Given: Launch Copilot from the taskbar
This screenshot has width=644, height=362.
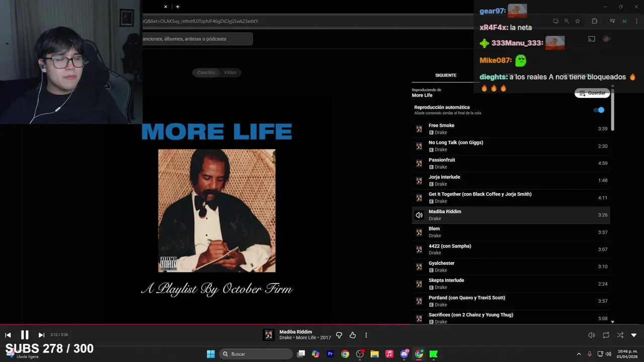Looking at the screenshot, I should [x=315, y=354].
